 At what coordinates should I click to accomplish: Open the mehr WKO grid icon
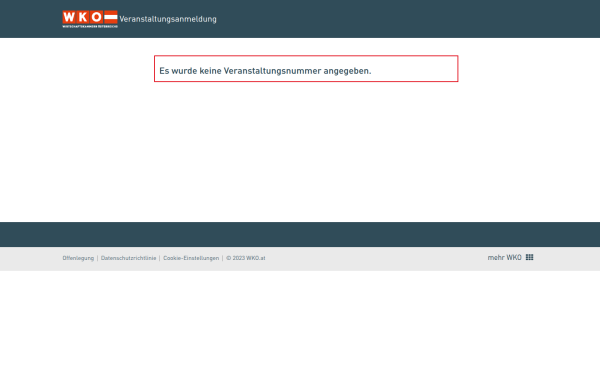(530, 257)
